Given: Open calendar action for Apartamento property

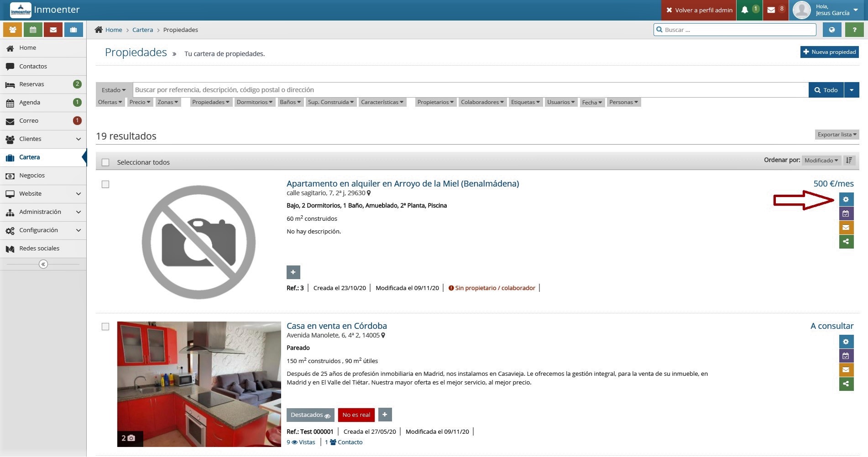Looking at the screenshot, I should pyautogui.click(x=846, y=213).
